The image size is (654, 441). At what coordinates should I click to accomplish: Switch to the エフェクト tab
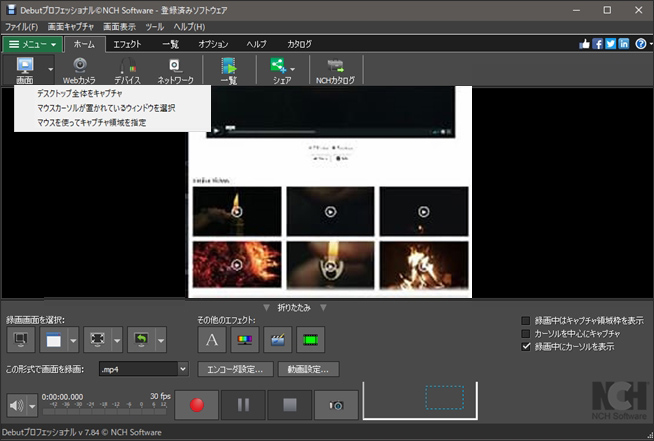click(127, 44)
